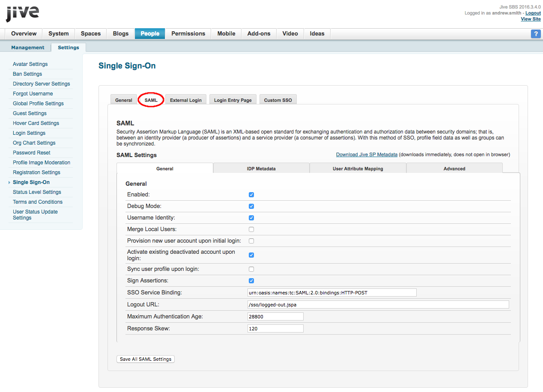Toggle the Enabled checkbox
Screen dimensions: 543x392
(x=251, y=195)
